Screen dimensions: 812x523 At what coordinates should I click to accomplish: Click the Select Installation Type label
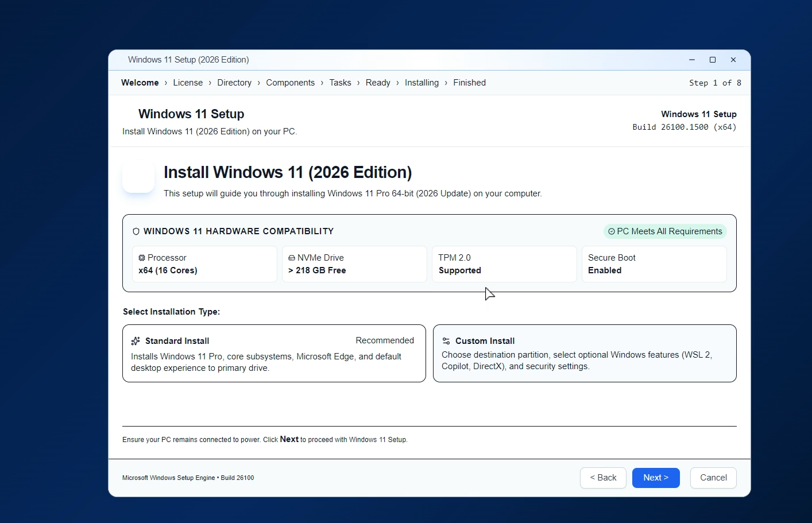(171, 312)
